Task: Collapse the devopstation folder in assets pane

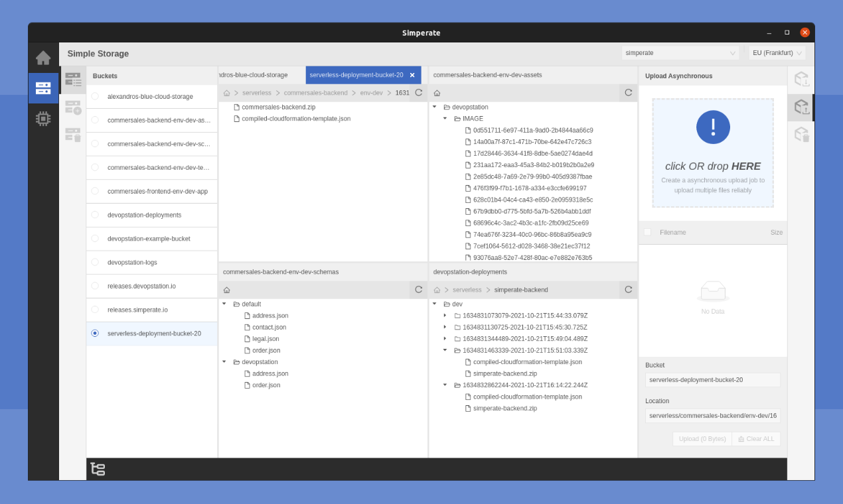Action: point(434,107)
